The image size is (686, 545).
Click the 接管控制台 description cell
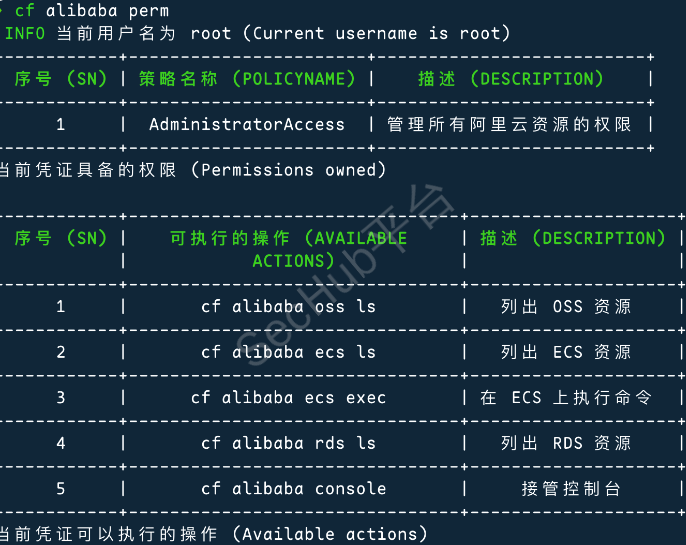click(x=571, y=488)
